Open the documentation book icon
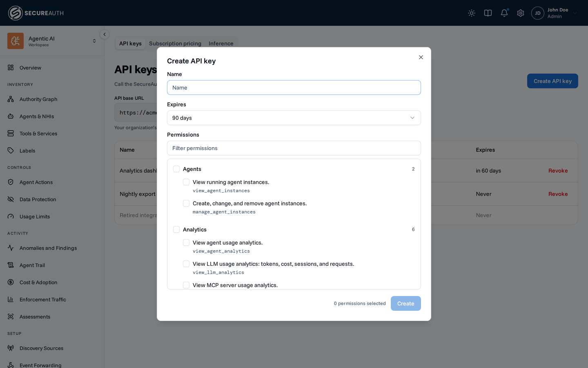 [488, 13]
